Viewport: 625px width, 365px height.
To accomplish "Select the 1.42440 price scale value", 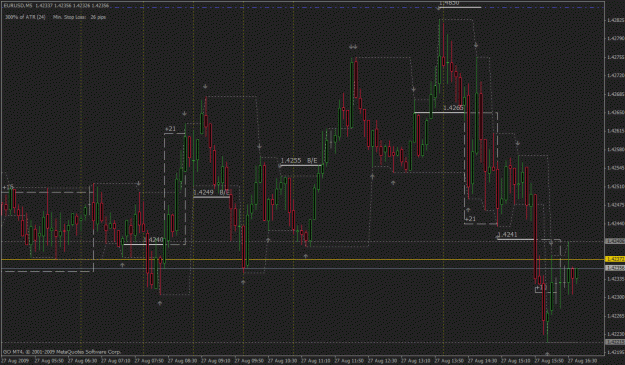I will point(615,223).
